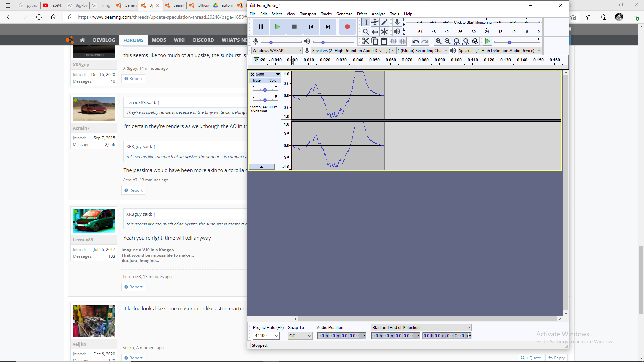Collapse the track with bottom arrow

click(262, 167)
